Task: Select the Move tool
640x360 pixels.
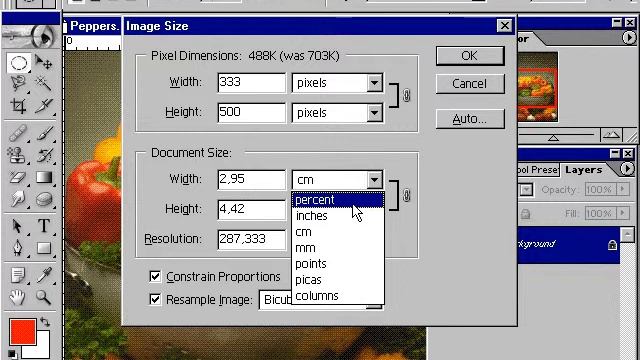Action: click(43, 62)
